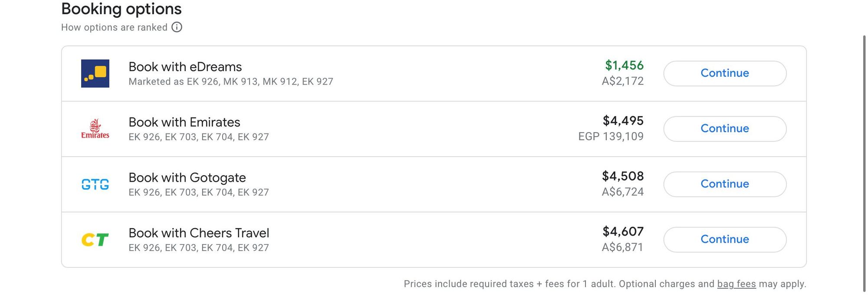868x300 pixels.
Task: Click the $4,607 Cheers Travel price
Action: coord(623,232)
